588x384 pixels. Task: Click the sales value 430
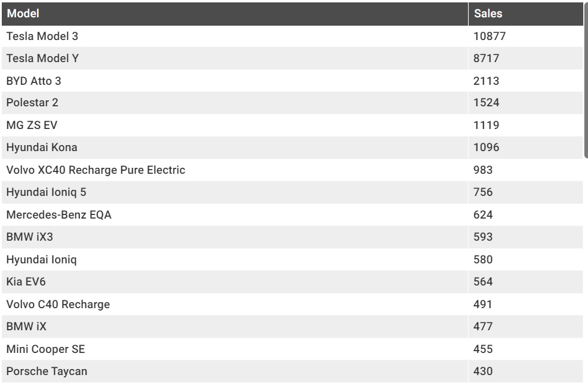tap(483, 371)
